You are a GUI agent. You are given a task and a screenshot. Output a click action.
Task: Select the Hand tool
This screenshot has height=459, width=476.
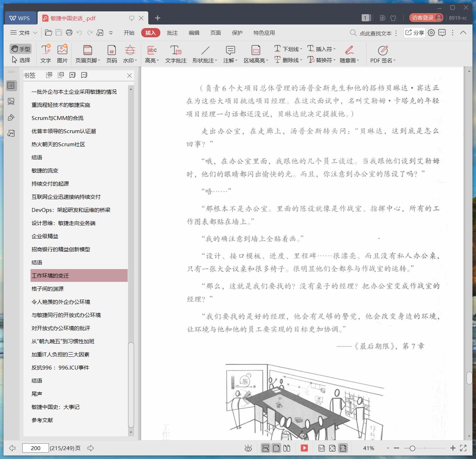pyautogui.click(x=21, y=49)
